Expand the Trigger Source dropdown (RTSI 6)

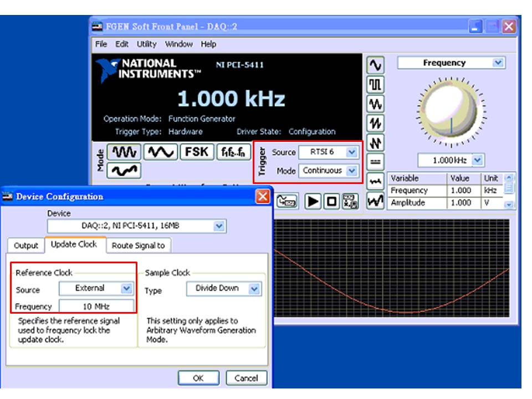tap(351, 152)
